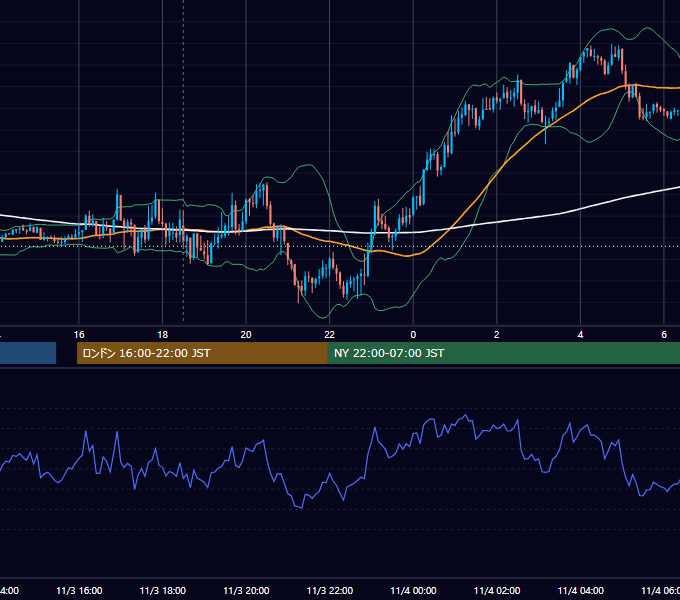
Task: Click the 11/4 02:00 oscillator axis label
Action: coord(497,590)
